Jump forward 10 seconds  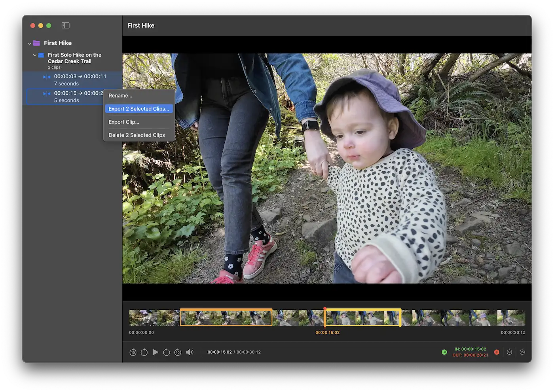[178, 352]
